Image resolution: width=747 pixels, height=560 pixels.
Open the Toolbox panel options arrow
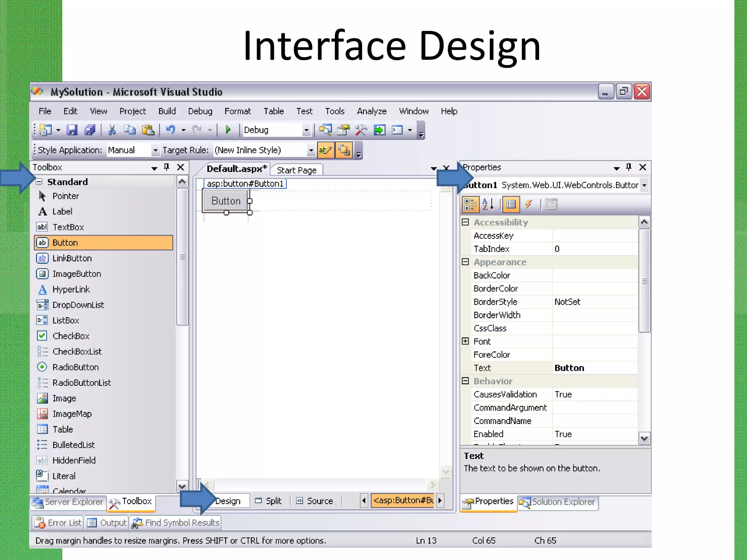[154, 168]
